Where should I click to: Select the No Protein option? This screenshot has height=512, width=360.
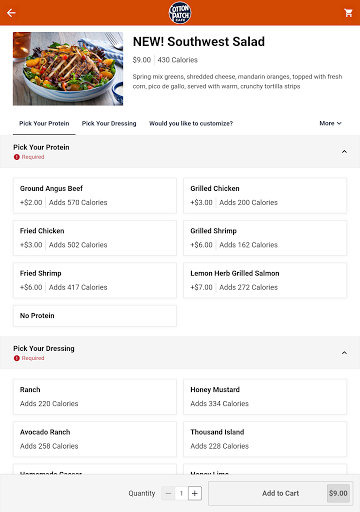95,316
